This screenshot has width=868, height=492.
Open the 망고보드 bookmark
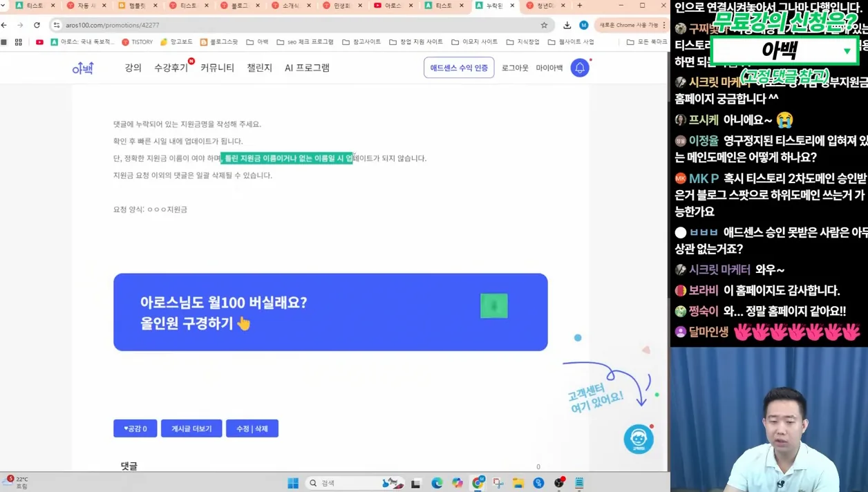[176, 42]
